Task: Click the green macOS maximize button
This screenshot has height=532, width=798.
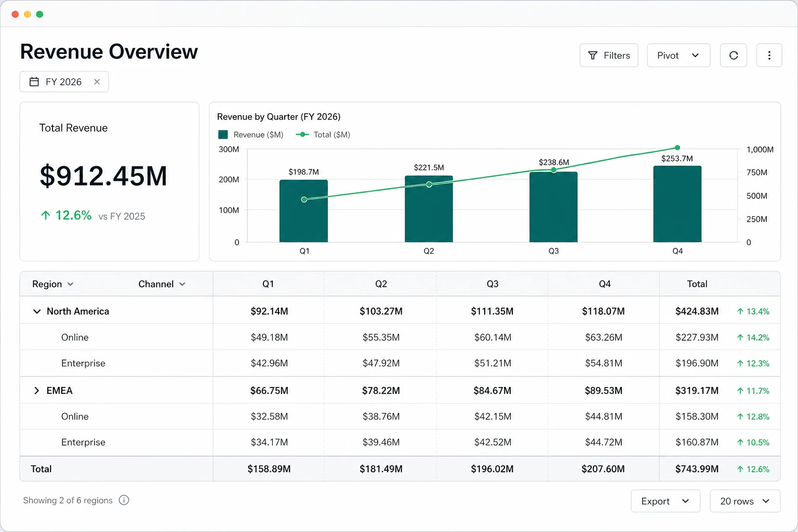Action: point(39,14)
